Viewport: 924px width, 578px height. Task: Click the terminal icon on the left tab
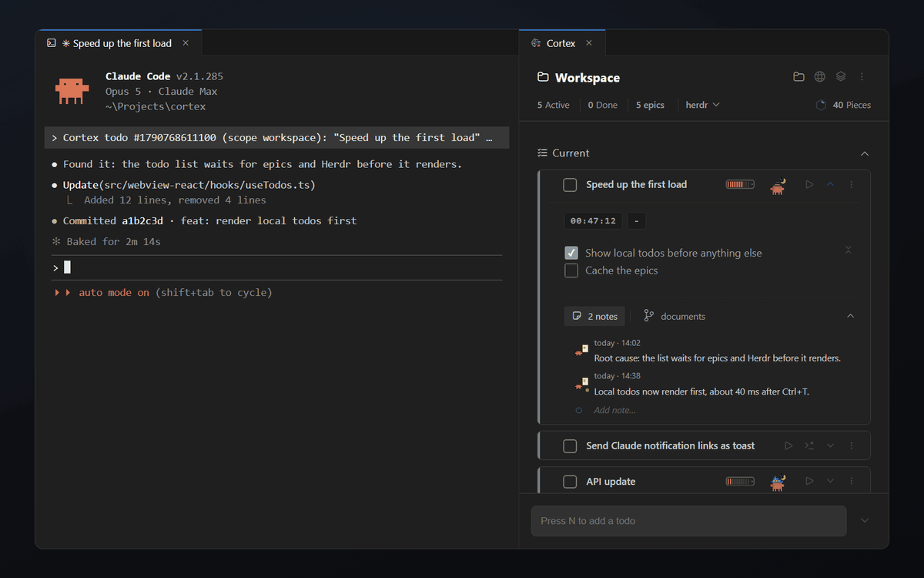point(51,44)
